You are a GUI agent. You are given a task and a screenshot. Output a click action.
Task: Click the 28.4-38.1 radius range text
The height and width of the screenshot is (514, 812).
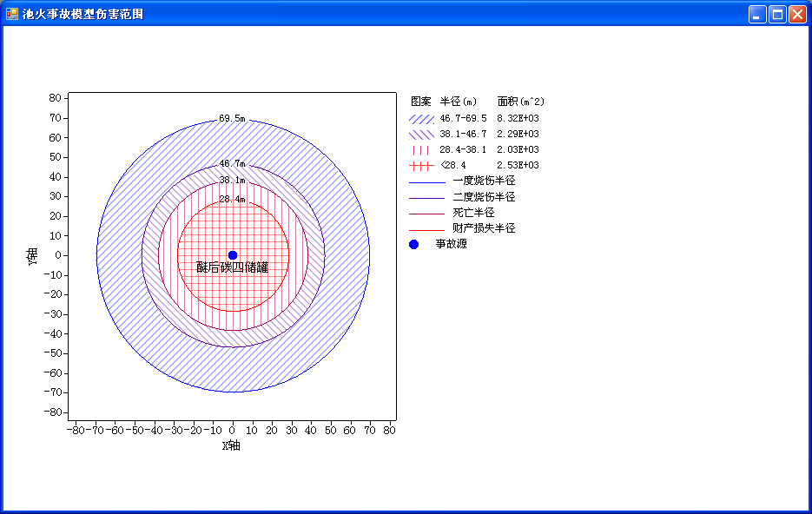tap(463, 149)
